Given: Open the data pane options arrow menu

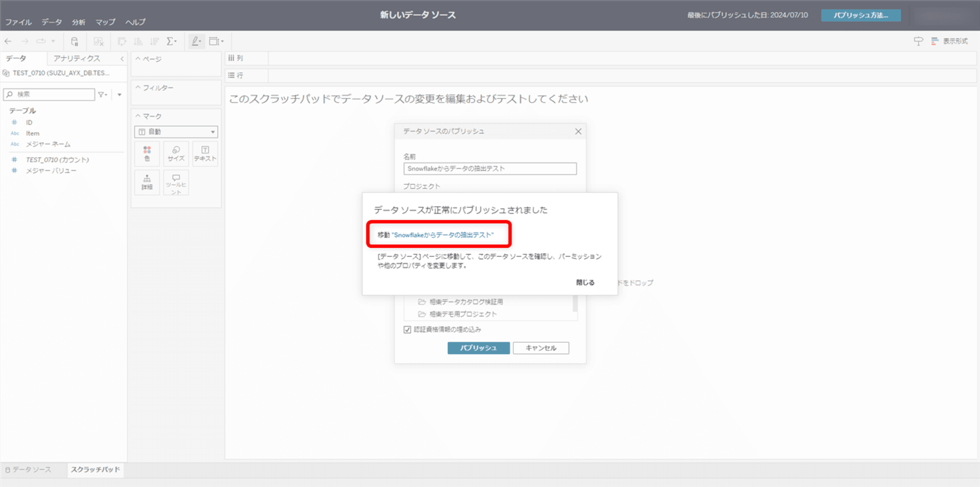Looking at the screenshot, I should point(120,95).
